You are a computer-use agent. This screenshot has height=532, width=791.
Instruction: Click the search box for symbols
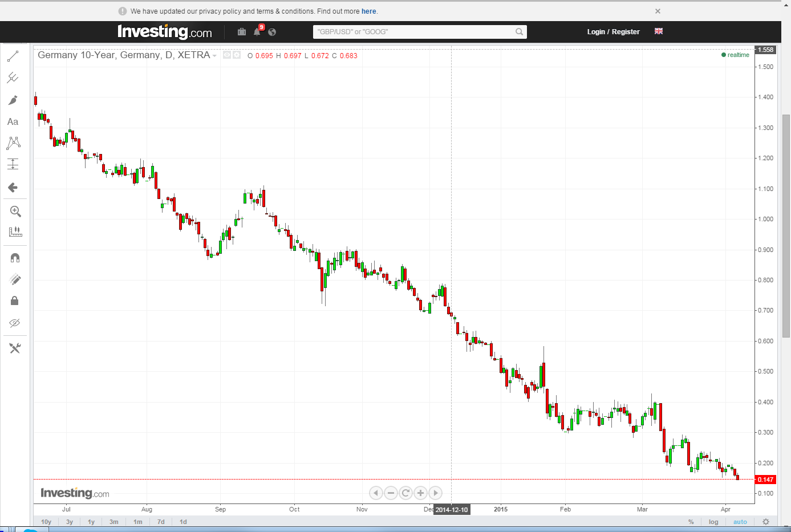(420, 32)
